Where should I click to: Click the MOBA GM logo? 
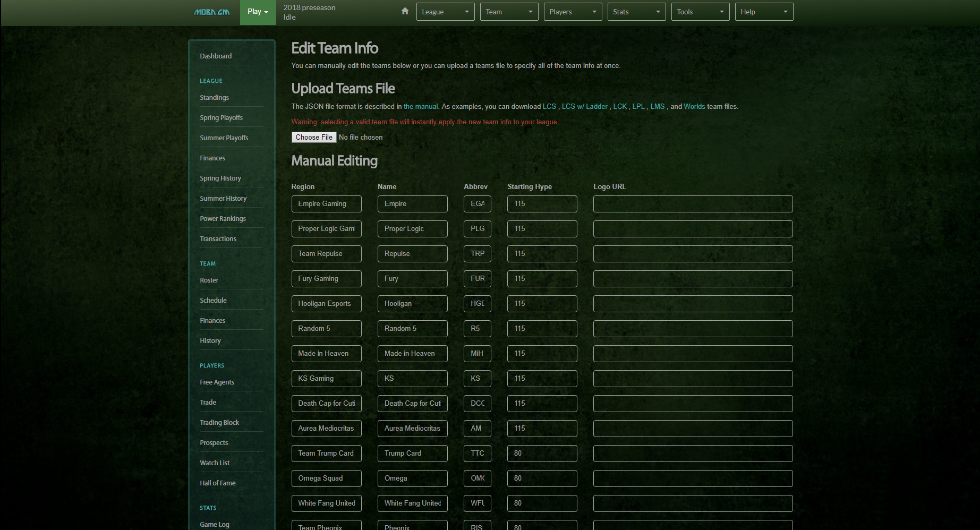click(211, 11)
